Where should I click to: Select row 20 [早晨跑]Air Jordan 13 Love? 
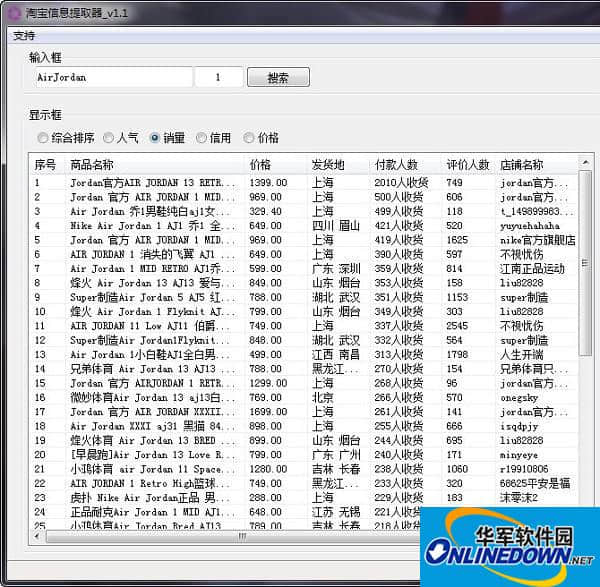click(x=304, y=455)
